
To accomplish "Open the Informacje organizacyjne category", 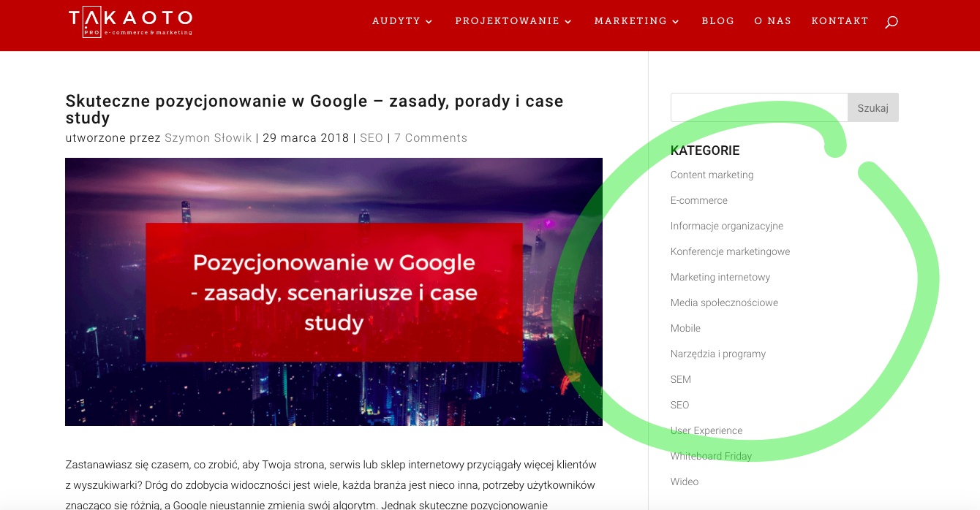I will pyautogui.click(x=727, y=226).
